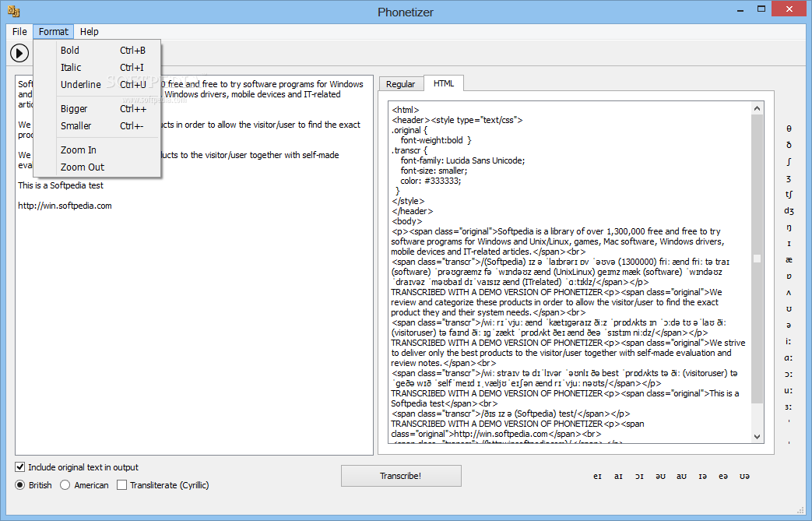
Task: Insert the dʒ phonetic symbol
Action: 789,211
